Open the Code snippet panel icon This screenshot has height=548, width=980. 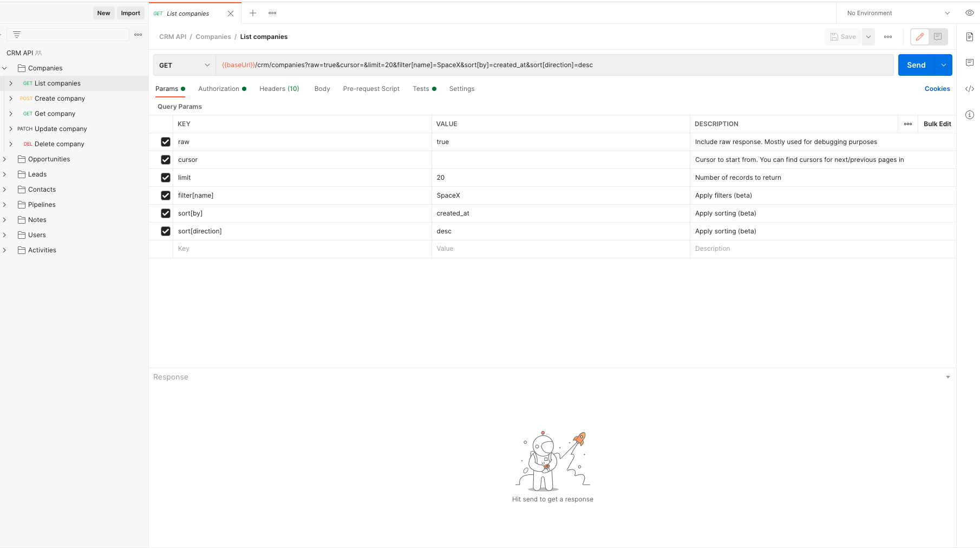(970, 88)
